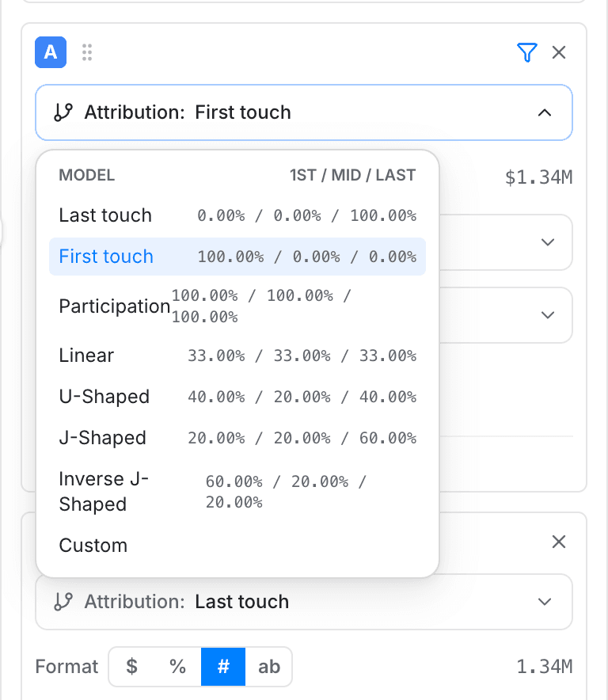Collapse the Attribution: First touch dropdown
The height and width of the screenshot is (700, 608).
[303, 112]
